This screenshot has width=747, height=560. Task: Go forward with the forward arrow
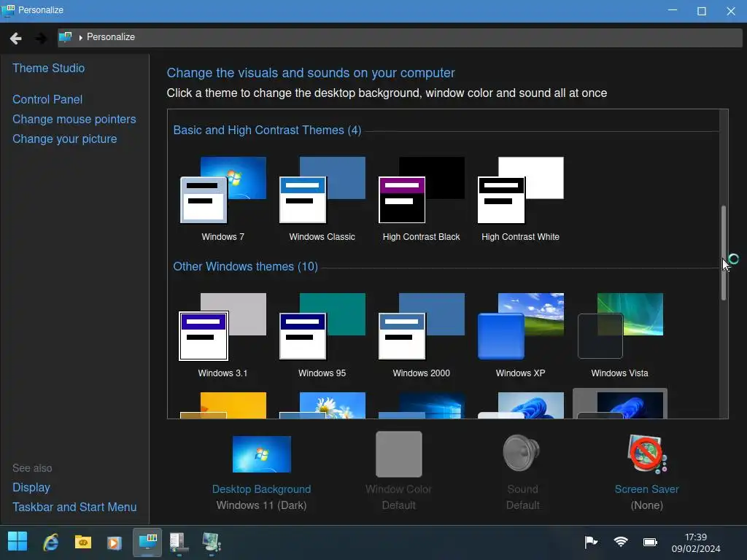click(41, 38)
